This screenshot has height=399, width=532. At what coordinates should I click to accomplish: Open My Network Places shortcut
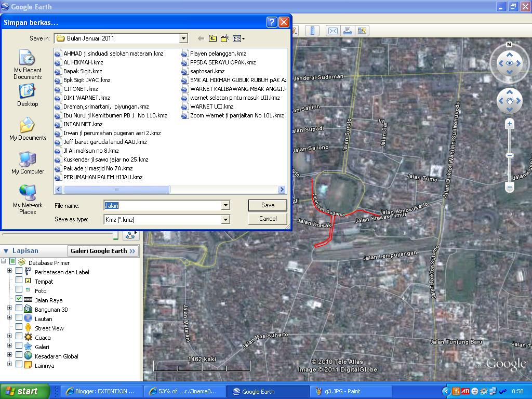coord(28,199)
